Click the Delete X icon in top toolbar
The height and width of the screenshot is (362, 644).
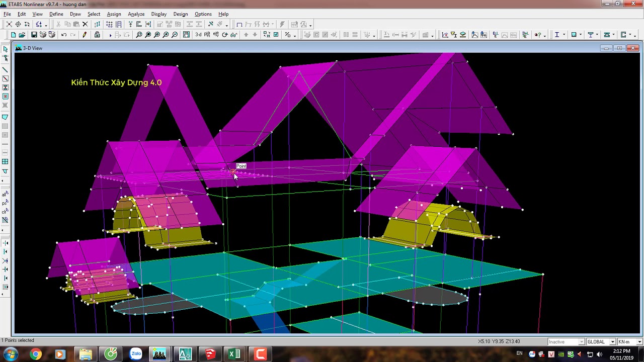point(86,25)
